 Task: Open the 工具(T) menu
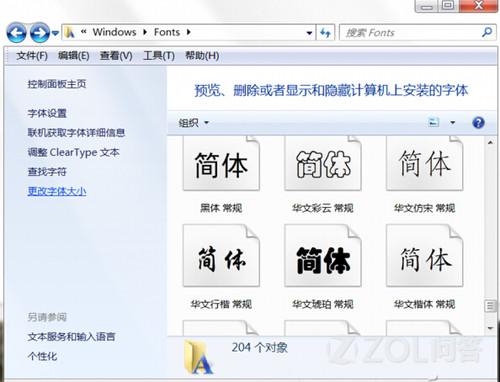click(x=159, y=56)
